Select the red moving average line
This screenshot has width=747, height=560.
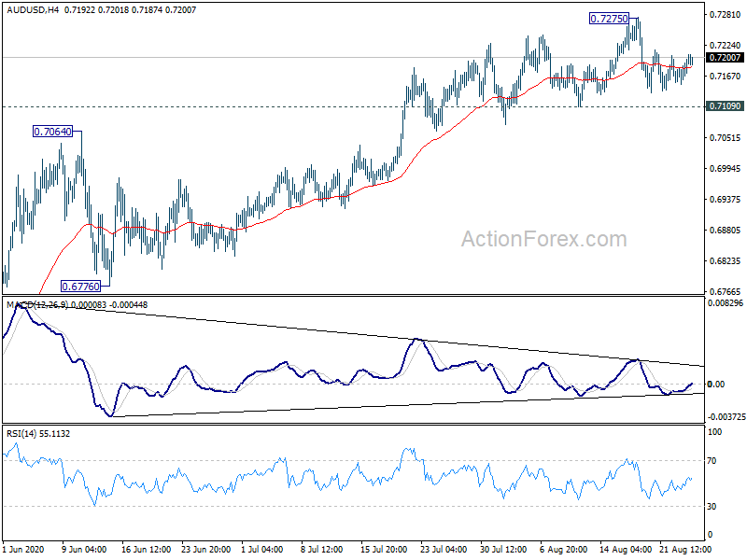[x=280, y=213]
